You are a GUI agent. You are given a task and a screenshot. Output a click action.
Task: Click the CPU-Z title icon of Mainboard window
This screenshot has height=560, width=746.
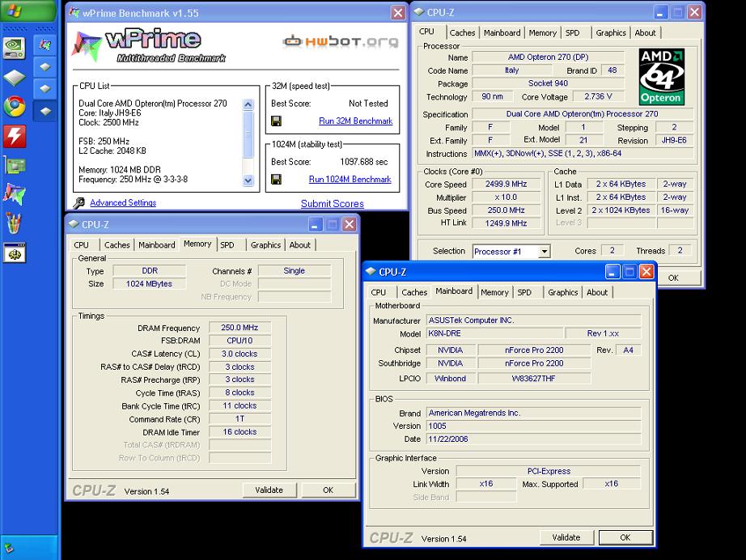click(x=371, y=272)
